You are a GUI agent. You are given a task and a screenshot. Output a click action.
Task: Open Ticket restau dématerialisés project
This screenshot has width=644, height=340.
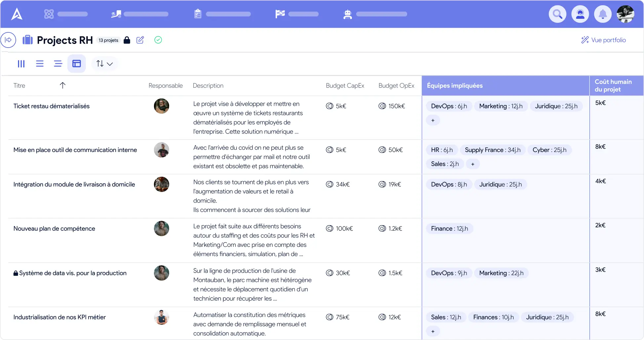[52, 106]
